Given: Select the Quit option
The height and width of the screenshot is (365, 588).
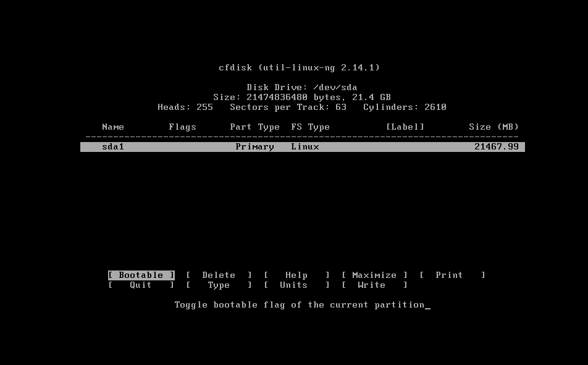Looking at the screenshot, I should pos(141,285).
